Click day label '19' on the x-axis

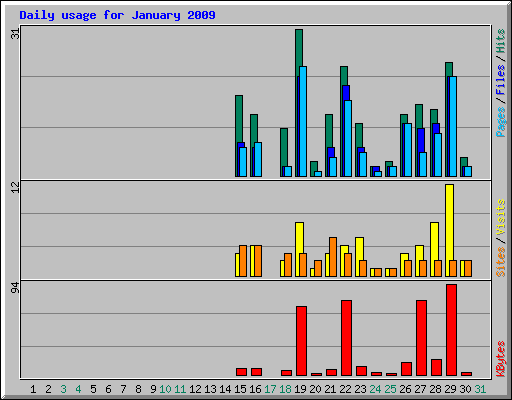coord(300,389)
